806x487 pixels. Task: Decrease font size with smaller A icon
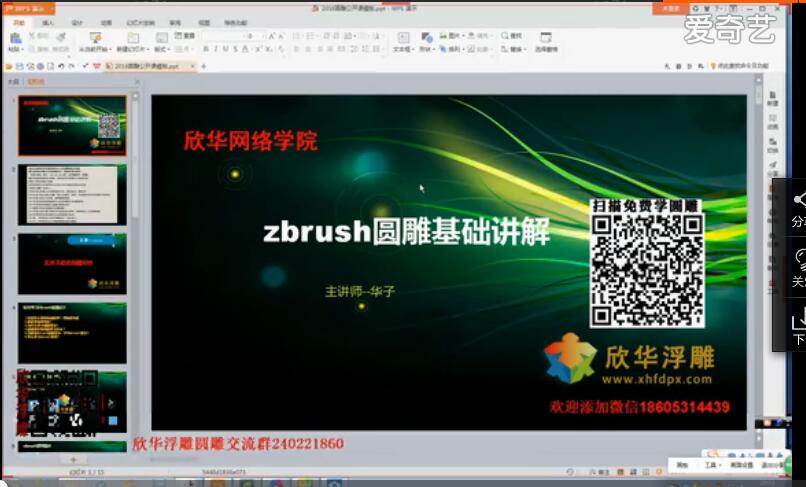click(x=281, y=36)
